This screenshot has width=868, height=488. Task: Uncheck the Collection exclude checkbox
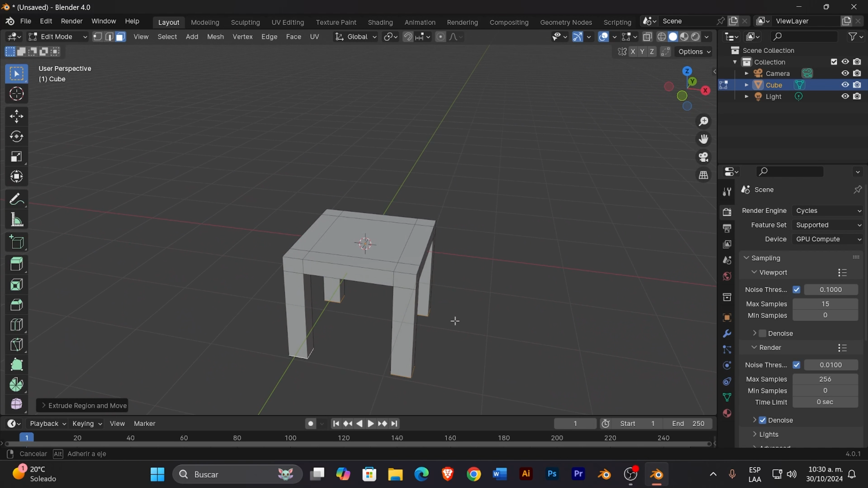pyautogui.click(x=834, y=62)
